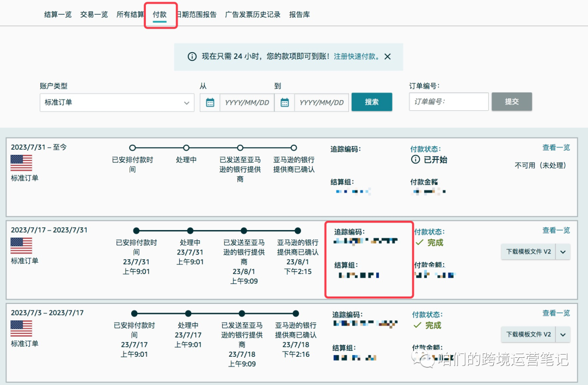Click the '订单编号' input field

(x=449, y=102)
